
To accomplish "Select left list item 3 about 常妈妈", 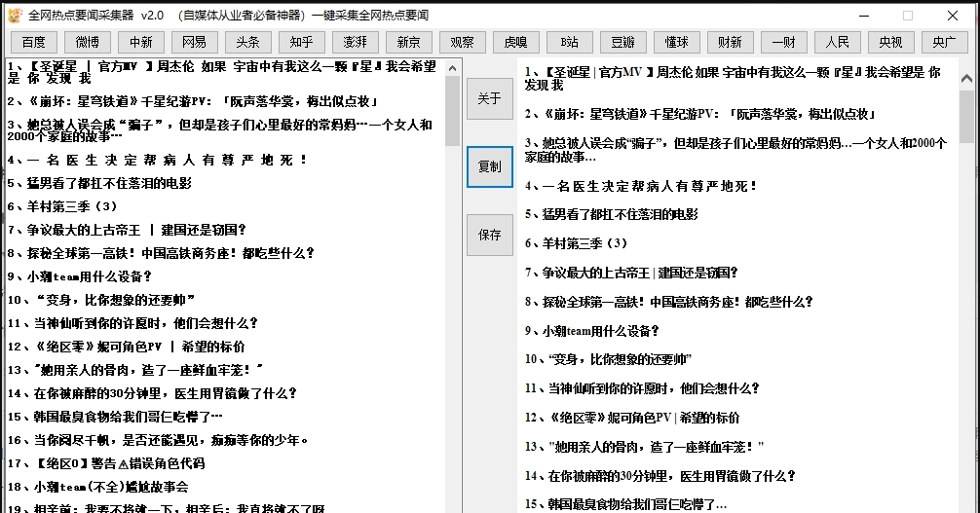I will (220, 130).
